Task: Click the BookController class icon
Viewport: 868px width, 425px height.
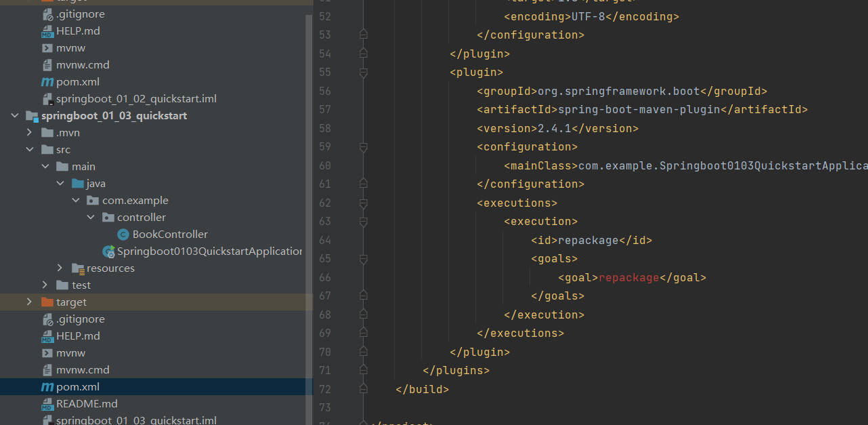Action: point(123,235)
